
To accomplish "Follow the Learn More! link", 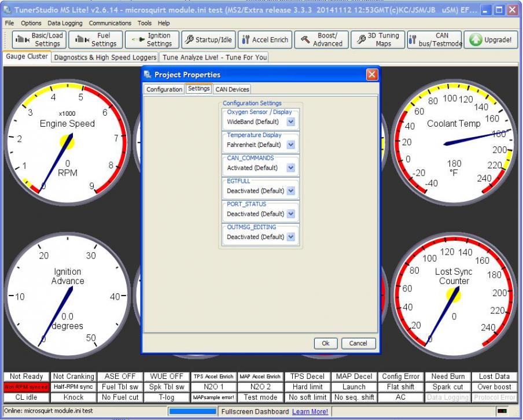I will (x=310, y=411).
